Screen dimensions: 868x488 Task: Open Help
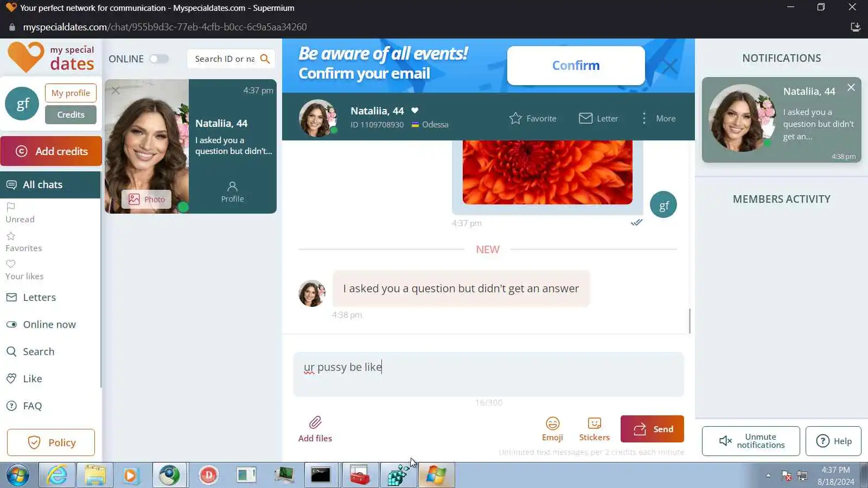[x=834, y=441]
